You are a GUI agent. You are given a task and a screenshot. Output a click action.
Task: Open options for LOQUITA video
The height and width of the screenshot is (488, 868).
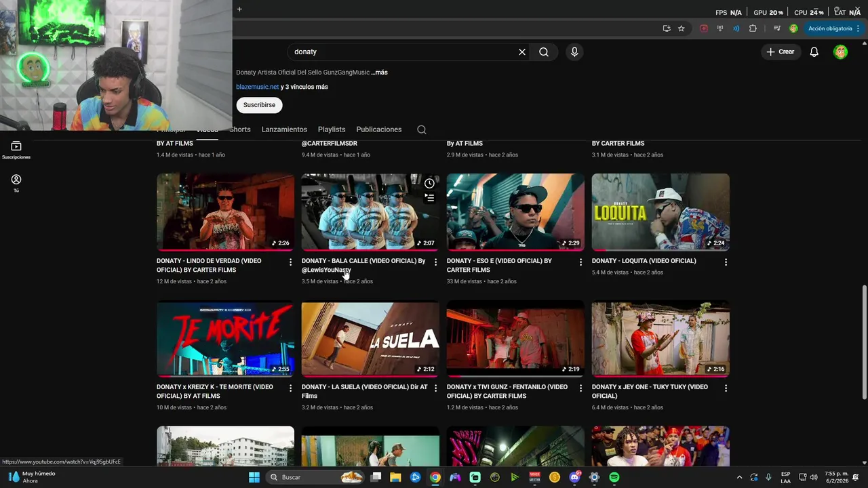coord(726,262)
